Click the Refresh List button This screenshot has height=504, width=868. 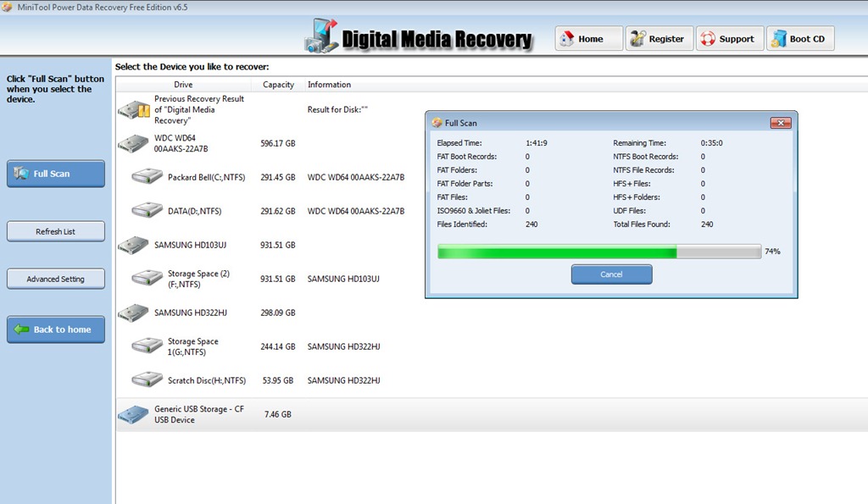point(56,231)
